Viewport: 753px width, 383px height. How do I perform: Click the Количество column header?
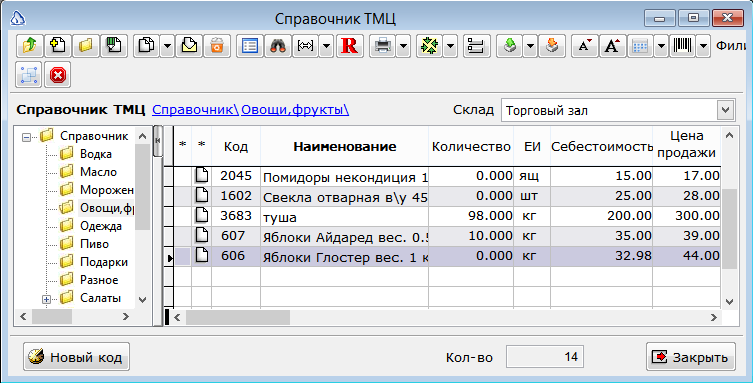[471, 146]
